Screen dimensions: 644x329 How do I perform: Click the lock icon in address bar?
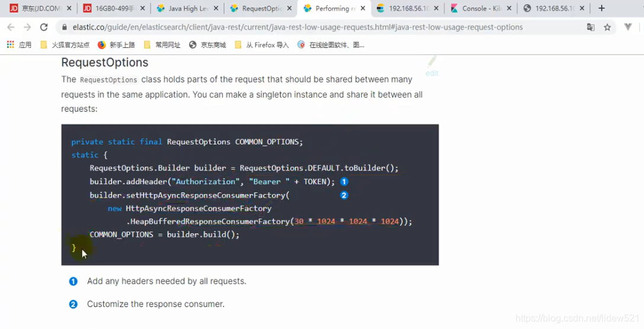tap(65, 27)
